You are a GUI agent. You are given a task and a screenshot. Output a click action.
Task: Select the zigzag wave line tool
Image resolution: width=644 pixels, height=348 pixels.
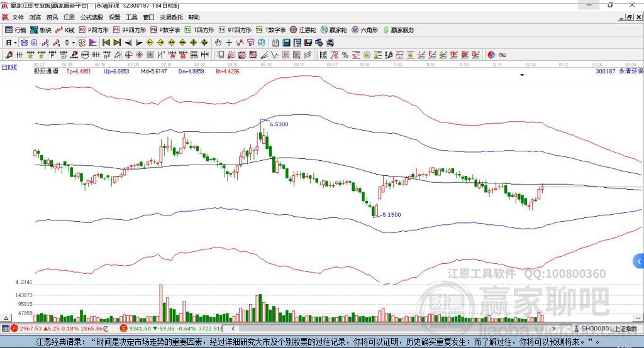(275, 55)
